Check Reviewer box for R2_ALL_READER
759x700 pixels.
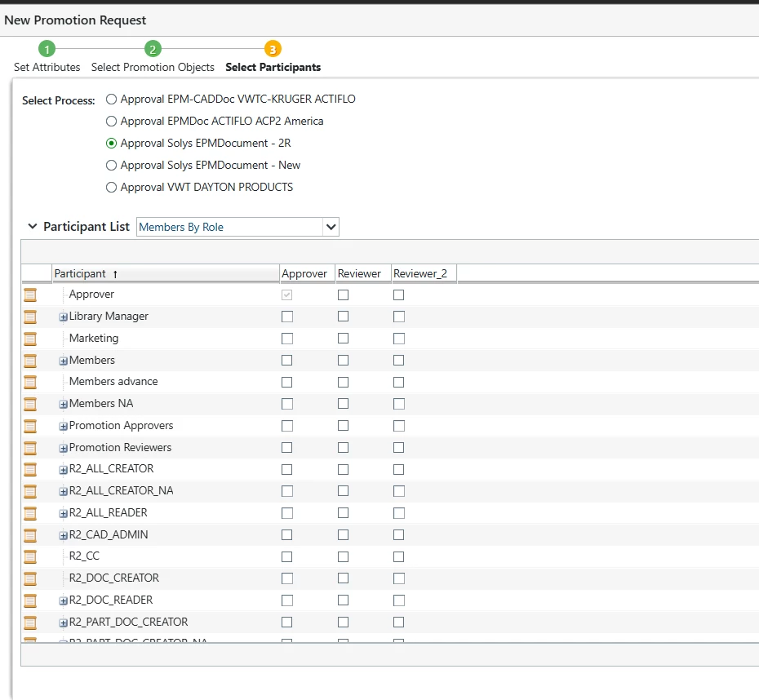tap(344, 513)
